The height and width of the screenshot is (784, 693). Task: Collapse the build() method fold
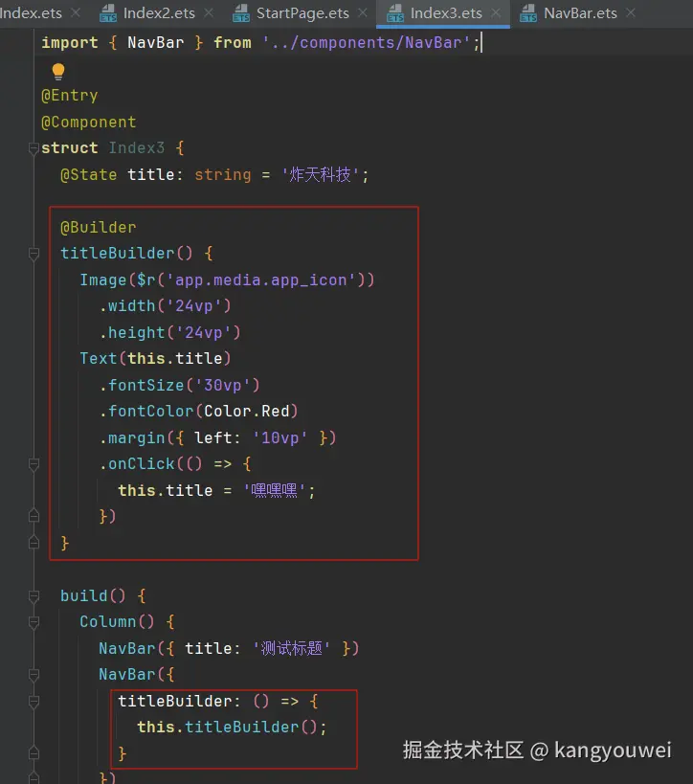pos(34,596)
